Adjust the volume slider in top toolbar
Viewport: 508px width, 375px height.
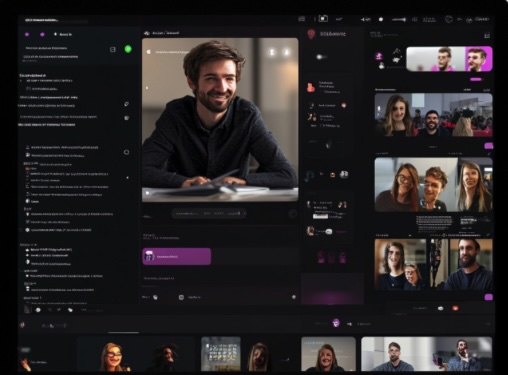coord(399,20)
